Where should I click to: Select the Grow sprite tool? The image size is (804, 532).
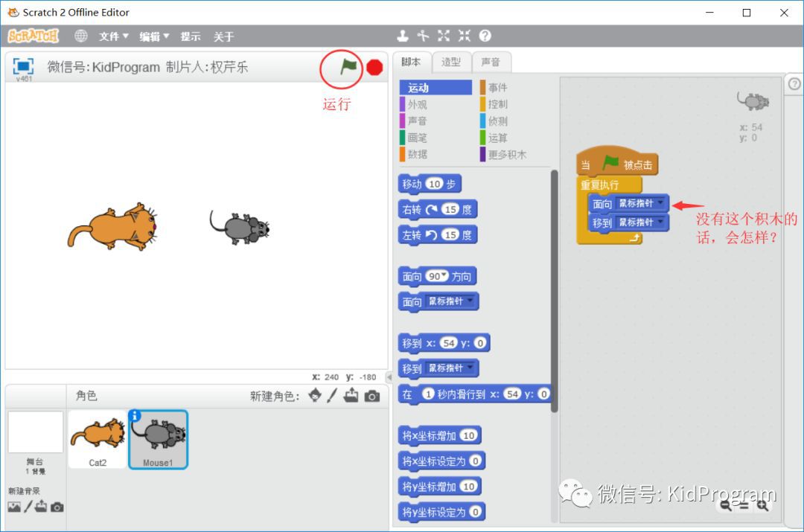click(444, 36)
